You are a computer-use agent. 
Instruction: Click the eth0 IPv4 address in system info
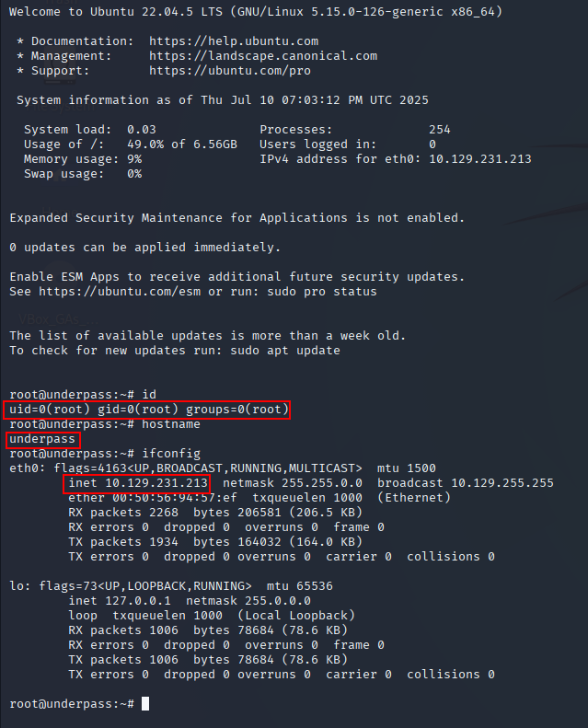tap(479, 159)
